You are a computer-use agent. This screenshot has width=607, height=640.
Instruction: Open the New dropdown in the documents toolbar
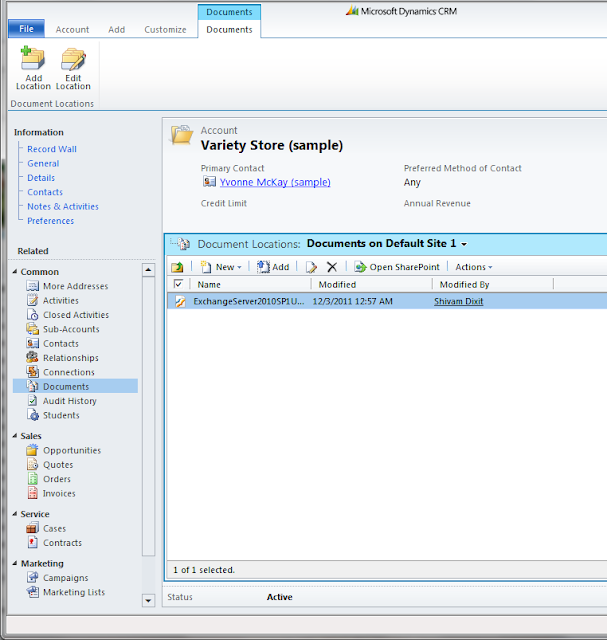pos(221,267)
